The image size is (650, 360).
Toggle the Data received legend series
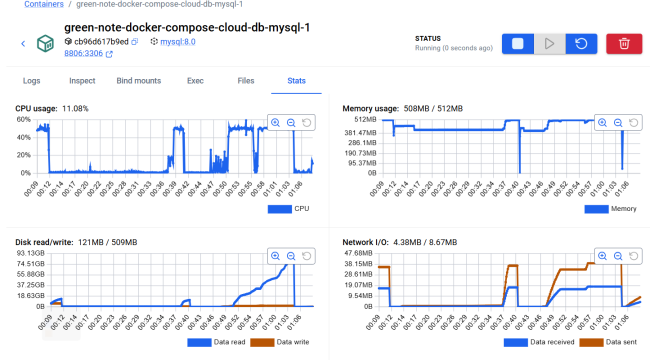[x=539, y=342]
